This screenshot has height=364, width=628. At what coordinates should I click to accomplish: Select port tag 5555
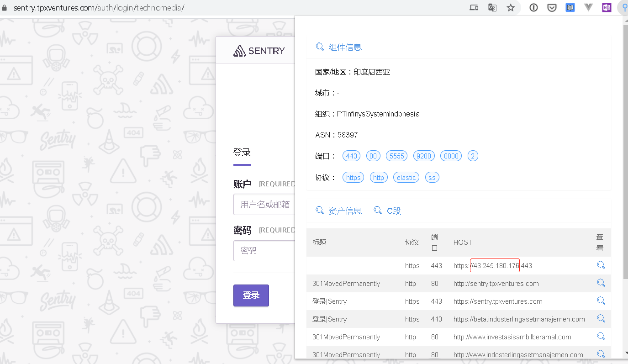tap(396, 156)
